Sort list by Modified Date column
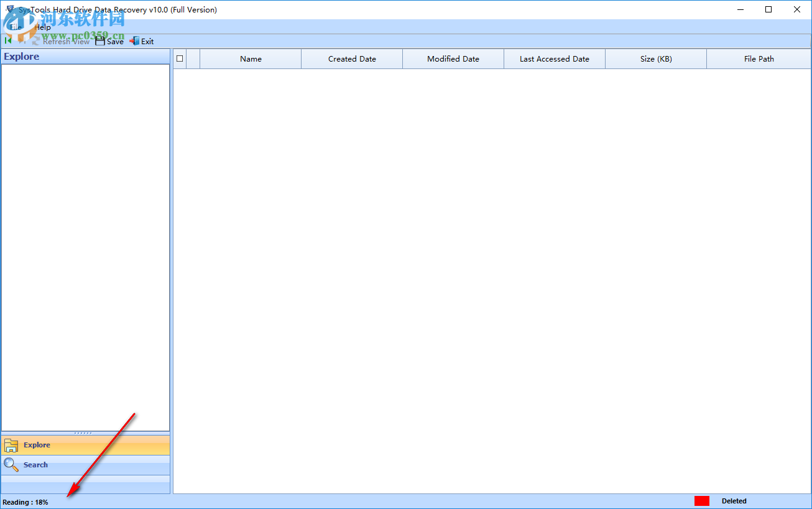The height and width of the screenshot is (509, 812). pos(453,58)
